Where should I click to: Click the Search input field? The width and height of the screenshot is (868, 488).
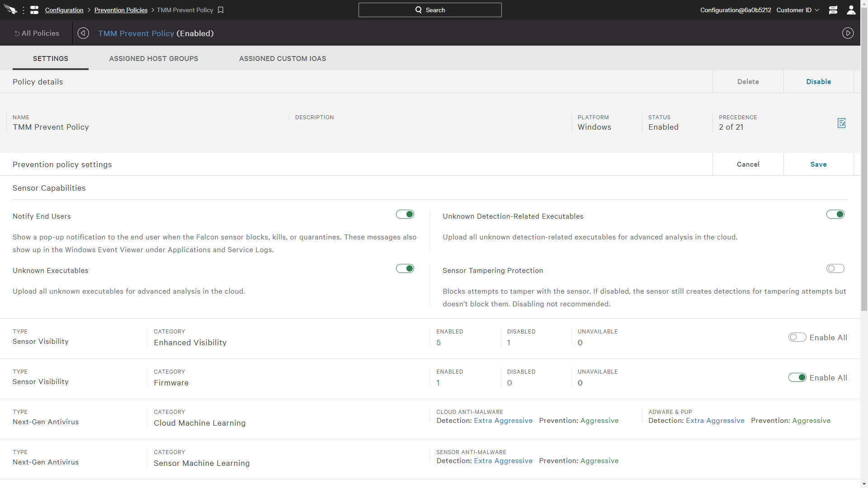click(x=430, y=10)
